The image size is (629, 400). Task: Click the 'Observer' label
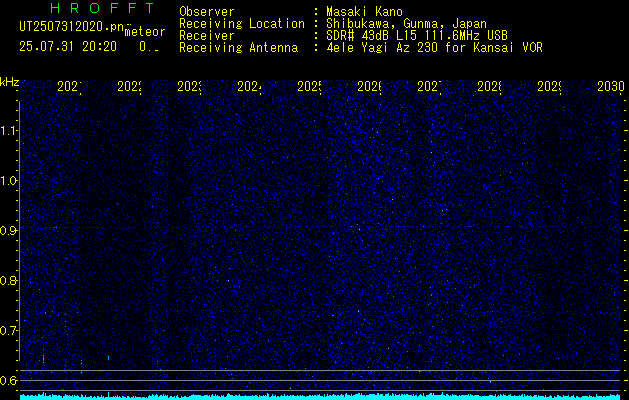(207, 12)
